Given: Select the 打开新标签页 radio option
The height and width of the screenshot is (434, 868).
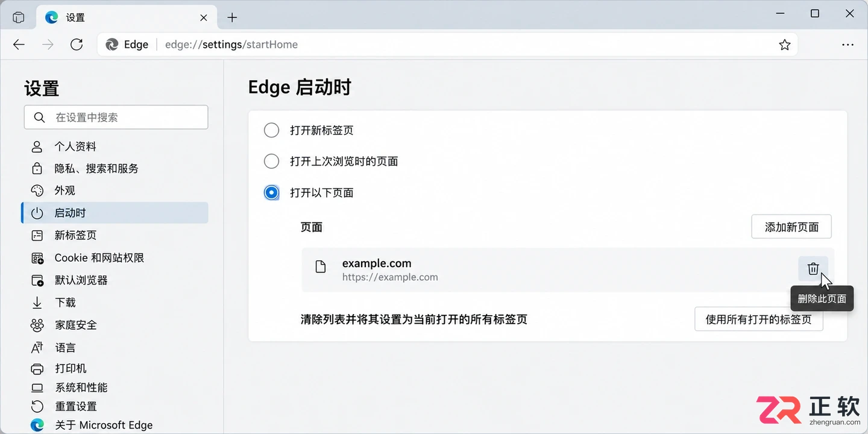Looking at the screenshot, I should point(272,130).
